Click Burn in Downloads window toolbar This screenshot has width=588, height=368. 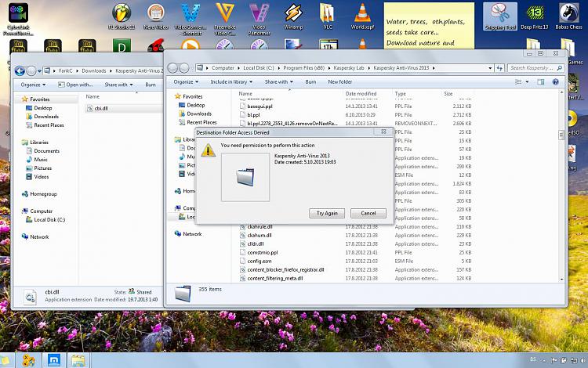[151, 85]
